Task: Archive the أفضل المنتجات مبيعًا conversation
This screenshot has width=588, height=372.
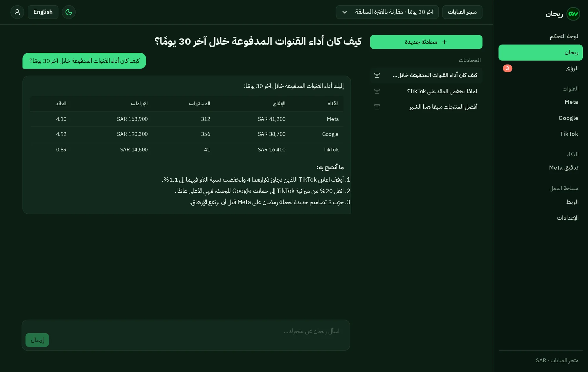Action: click(x=377, y=107)
